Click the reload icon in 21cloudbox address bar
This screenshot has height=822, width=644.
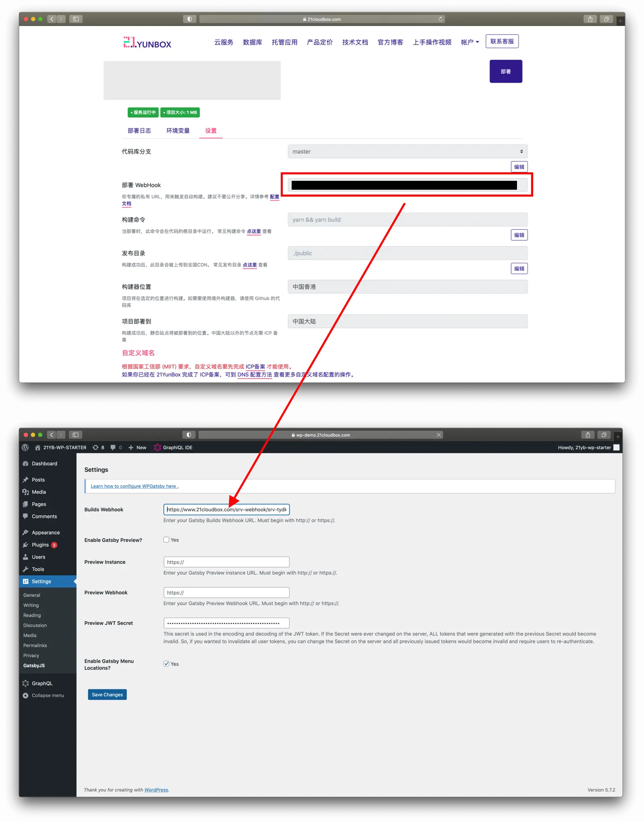(x=441, y=19)
